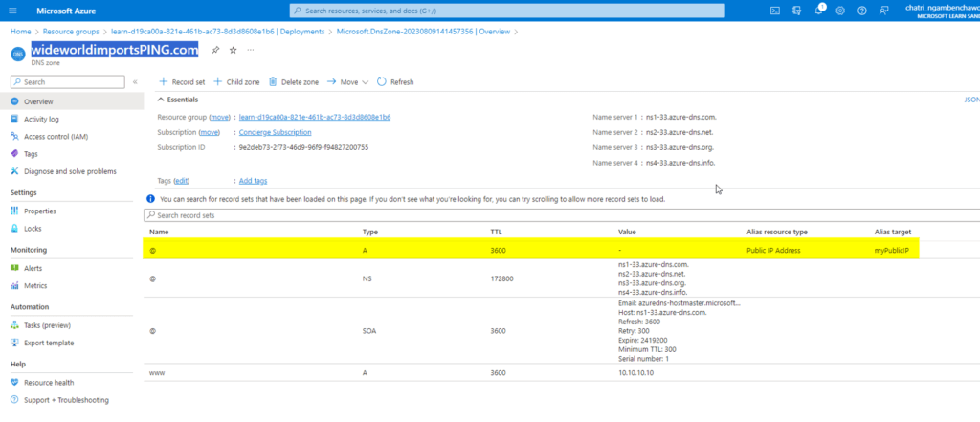Open the Concierge Subscription link
980x422 pixels.
275,132
